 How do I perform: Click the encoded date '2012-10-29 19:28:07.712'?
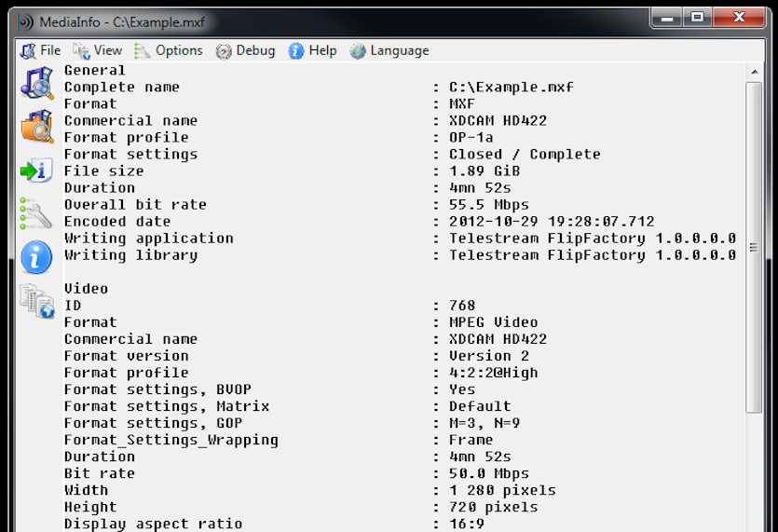click(x=552, y=222)
